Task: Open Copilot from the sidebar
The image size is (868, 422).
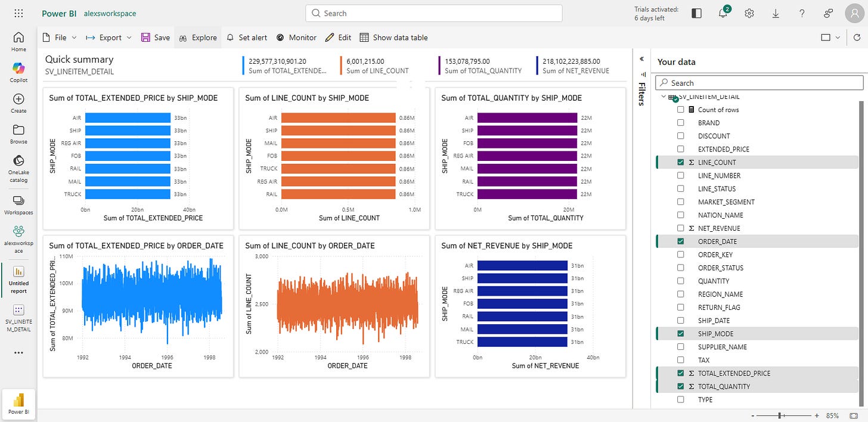Action: pos(18,72)
